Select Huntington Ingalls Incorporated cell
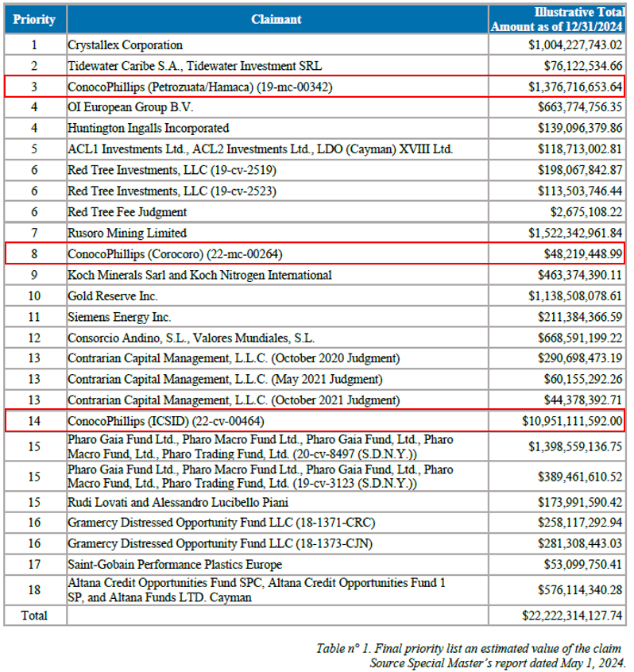This screenshot has width=634, height=672. [x=277, y=128]
